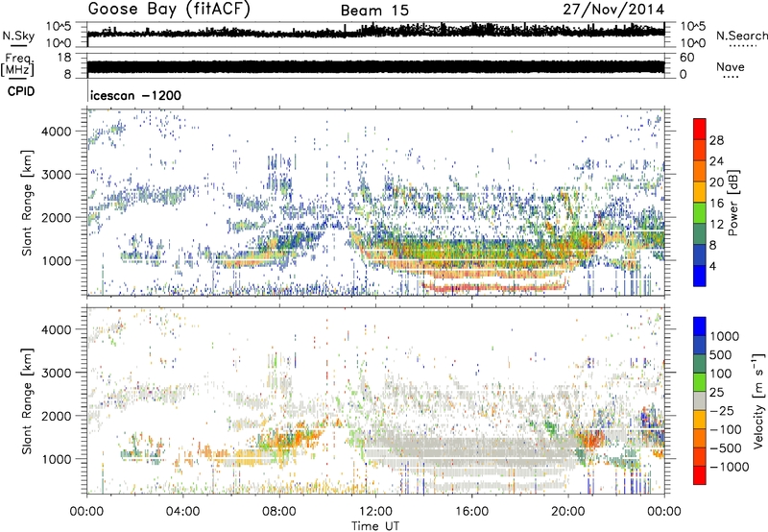Click the "24" label on the Power color bar
Screen dimensions: 768x532
pos(716,161)
